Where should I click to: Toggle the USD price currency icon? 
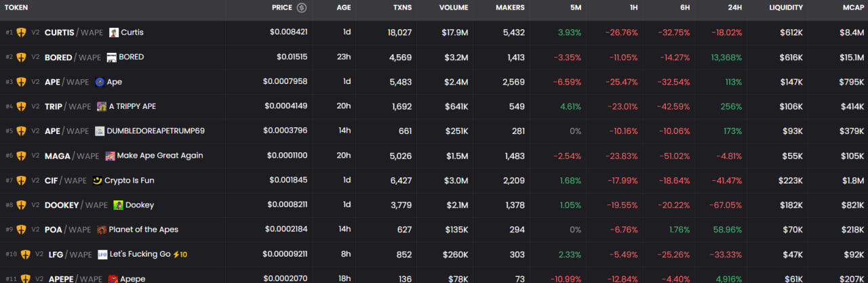[x=302, y=8]
